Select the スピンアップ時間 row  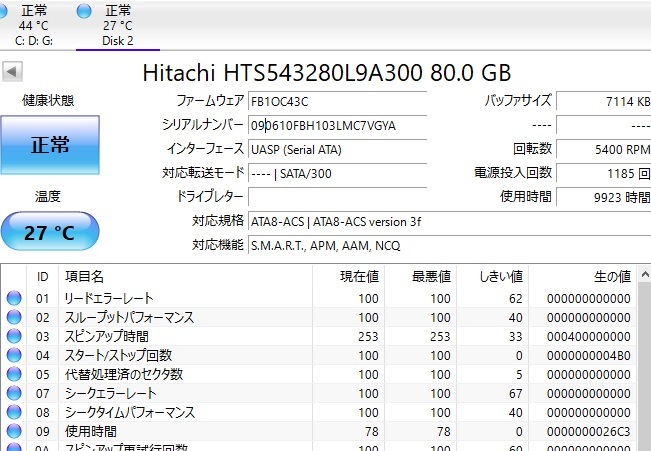(318, 336)
